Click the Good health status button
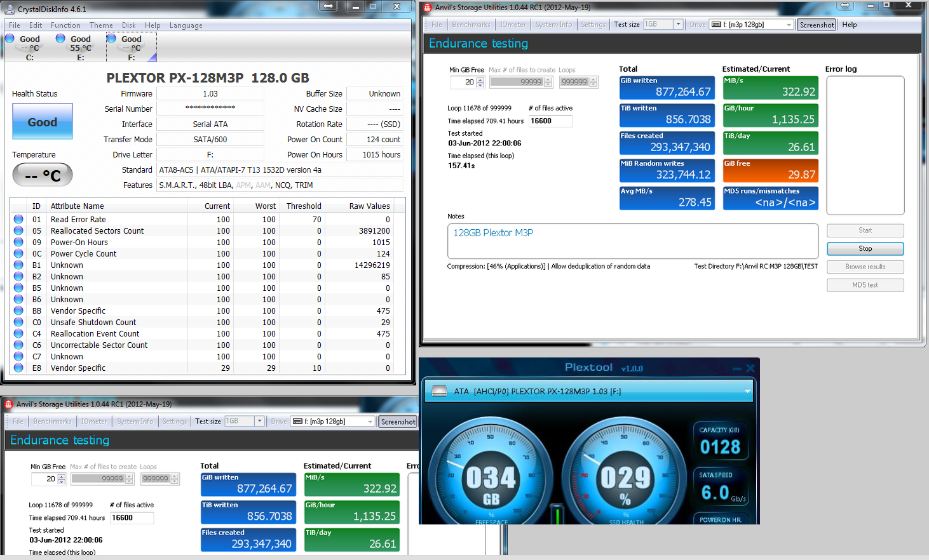 (x=43, y=121)
